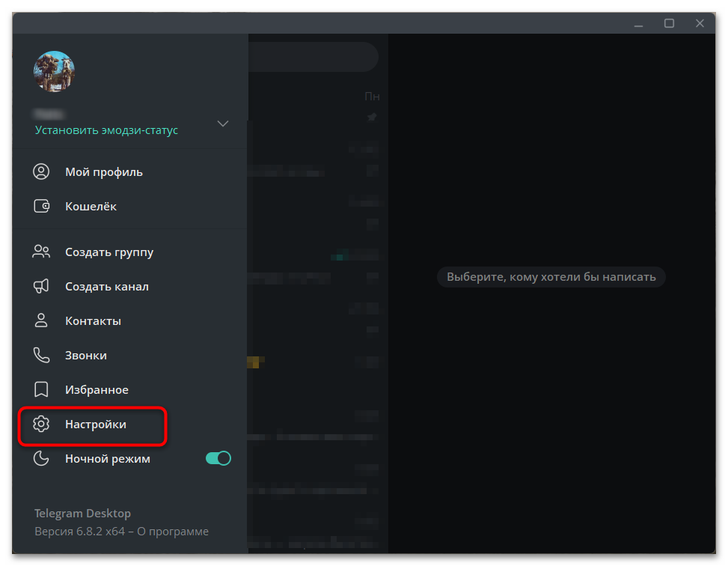The image size is (728, 566).
Task: Click the Настройки gear icon
Action: pos(41,424)
